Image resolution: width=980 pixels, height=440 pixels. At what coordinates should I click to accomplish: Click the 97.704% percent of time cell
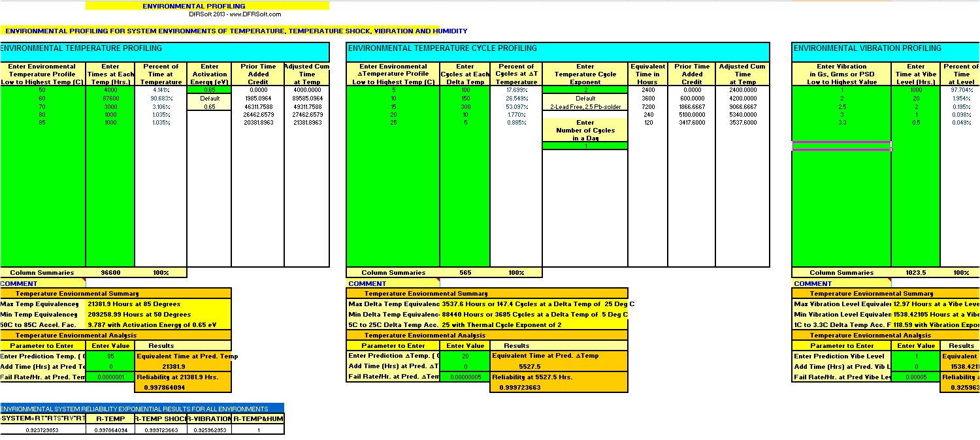[x=961, y=90]
